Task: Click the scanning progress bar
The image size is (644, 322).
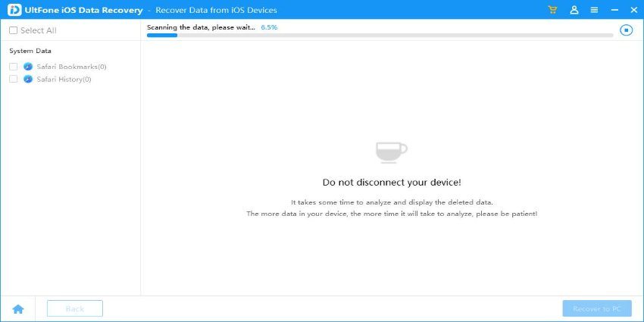Action: tap(380, 36)
